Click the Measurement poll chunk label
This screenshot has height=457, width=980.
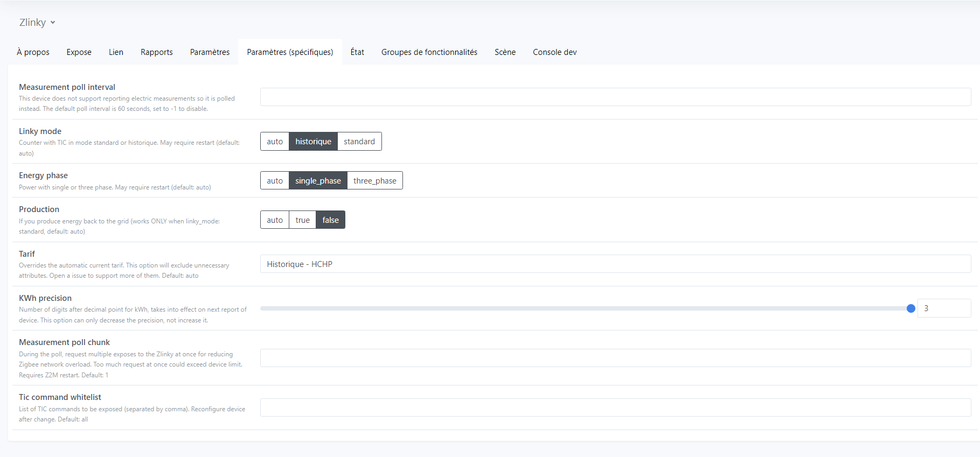65,342
